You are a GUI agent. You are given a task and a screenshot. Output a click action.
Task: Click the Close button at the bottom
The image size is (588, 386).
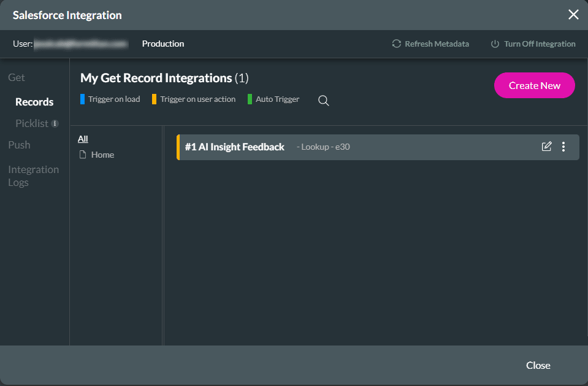(538, 365)
